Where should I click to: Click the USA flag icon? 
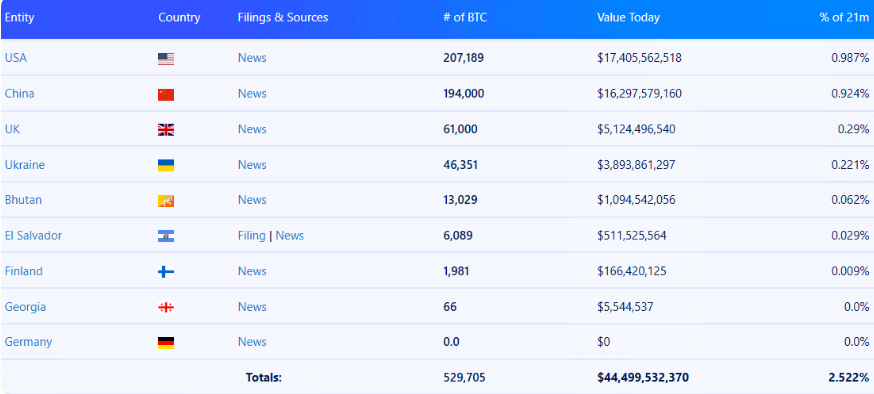(x=166, y=59)
